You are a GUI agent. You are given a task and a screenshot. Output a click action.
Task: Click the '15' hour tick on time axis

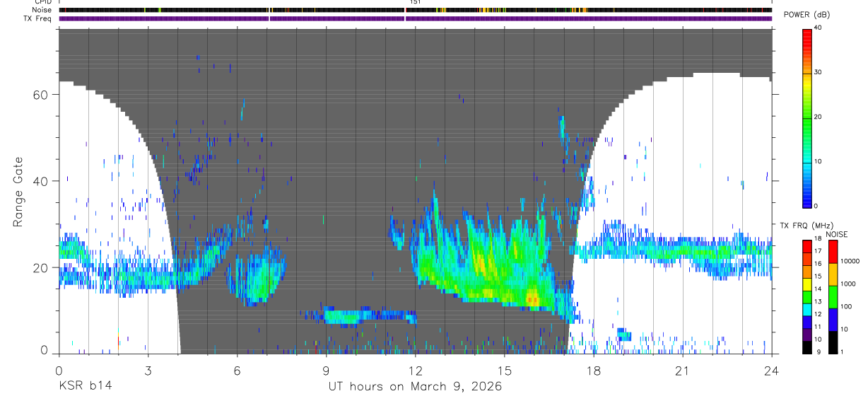click(x=505, y=371)
